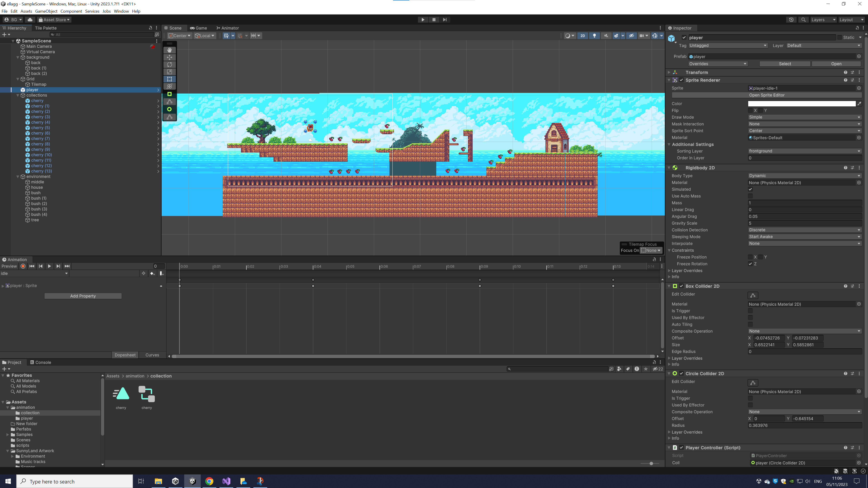Uncheck Freeze Rotation Z constraint

750,264
